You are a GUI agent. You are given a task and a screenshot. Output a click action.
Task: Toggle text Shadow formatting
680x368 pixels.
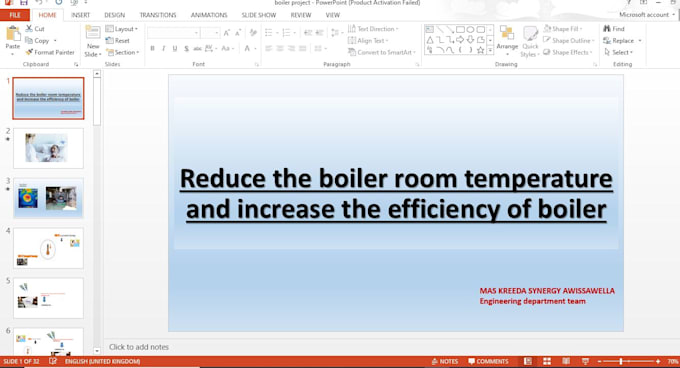pos(186,49)
